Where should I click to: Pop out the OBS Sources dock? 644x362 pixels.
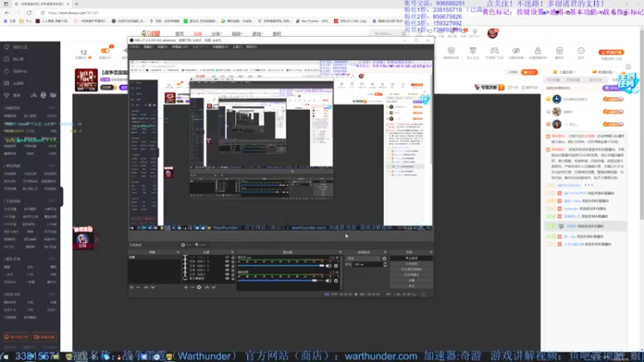click(233, 252)
